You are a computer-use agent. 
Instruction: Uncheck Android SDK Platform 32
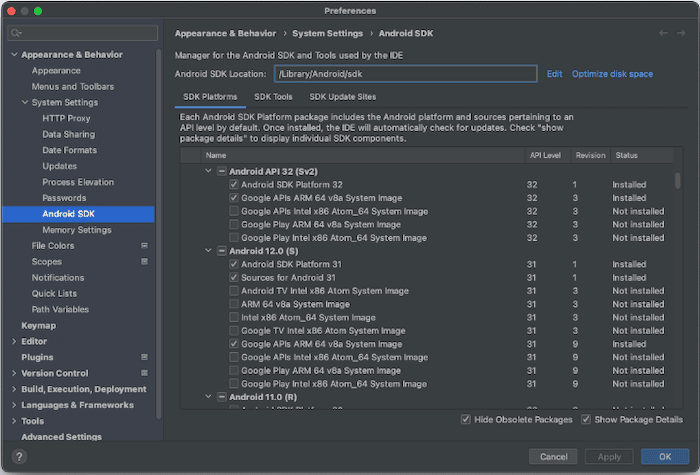pos(233,184)
